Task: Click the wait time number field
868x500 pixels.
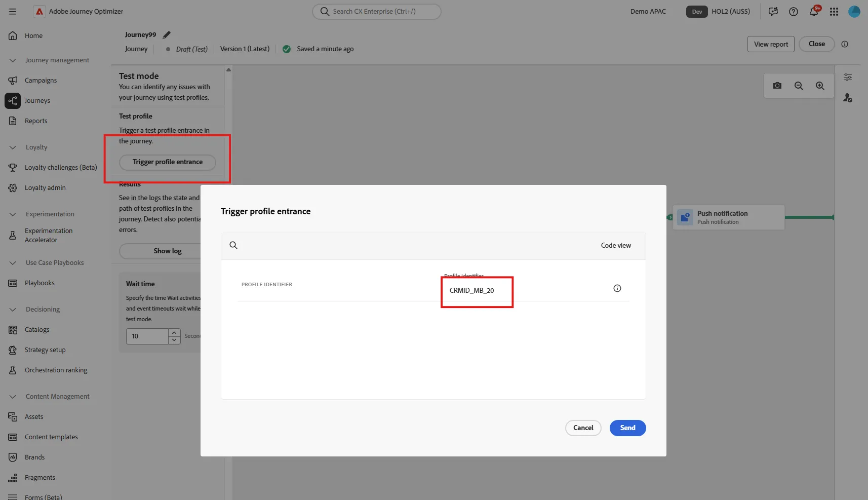Action: coord(147,336)
